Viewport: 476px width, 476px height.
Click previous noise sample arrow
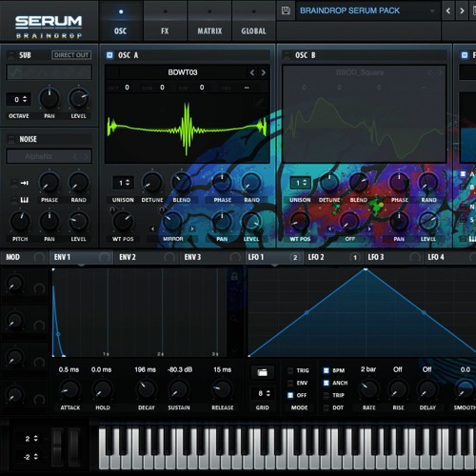(75, 156)
